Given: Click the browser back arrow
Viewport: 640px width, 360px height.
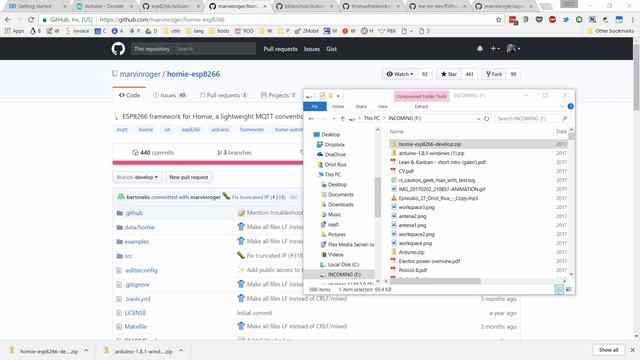Looking at the screenshot, I should [8, 20].
